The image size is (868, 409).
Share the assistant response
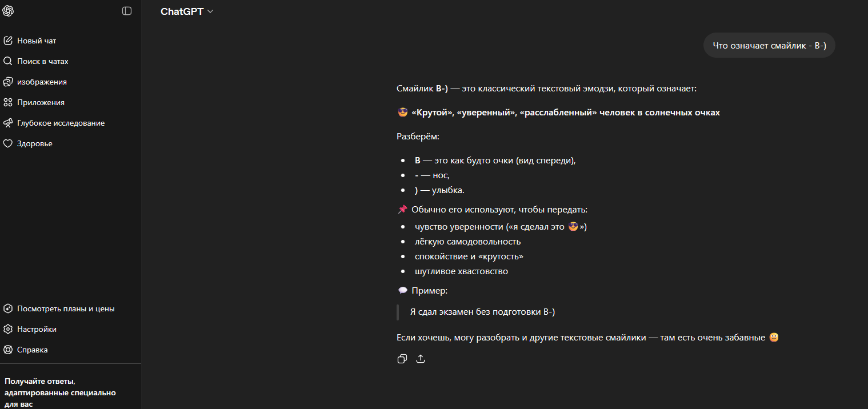pyautogui.click(x=421, y=359)
